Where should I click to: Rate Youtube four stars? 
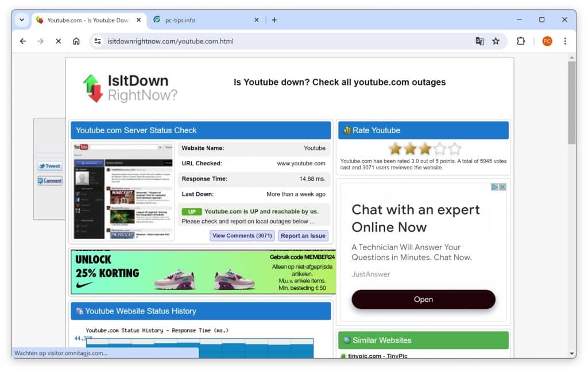pos(439,149)
